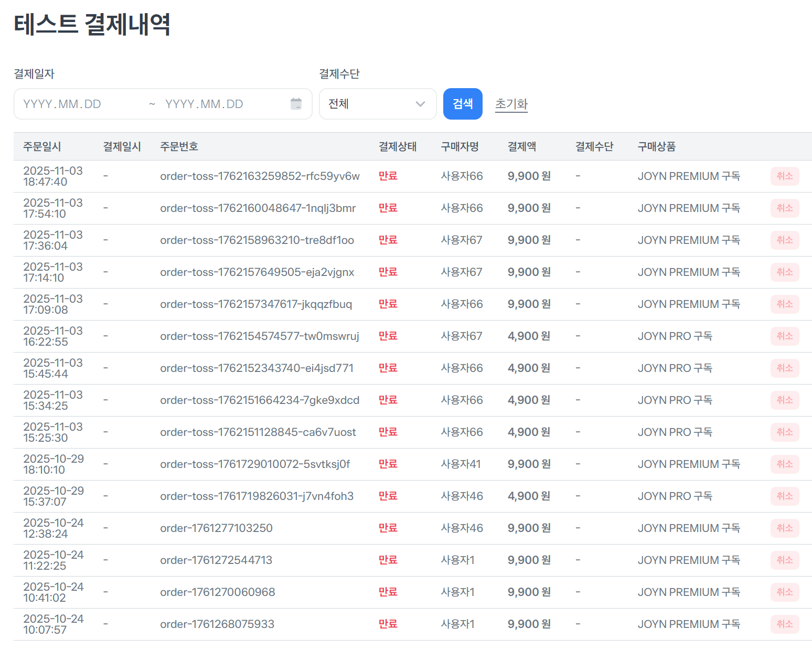Select order number order-toss-1762157649505-eja2vjgnx
Viewport: 812px width, 650px height.
(257, 272)
